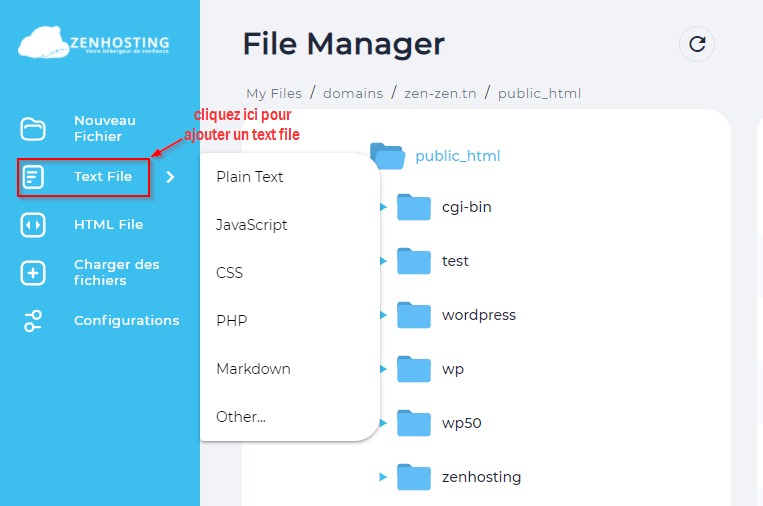The image size is (763, 506).
Task: Open the Configurations sliders icon
Action: [33, 321]
